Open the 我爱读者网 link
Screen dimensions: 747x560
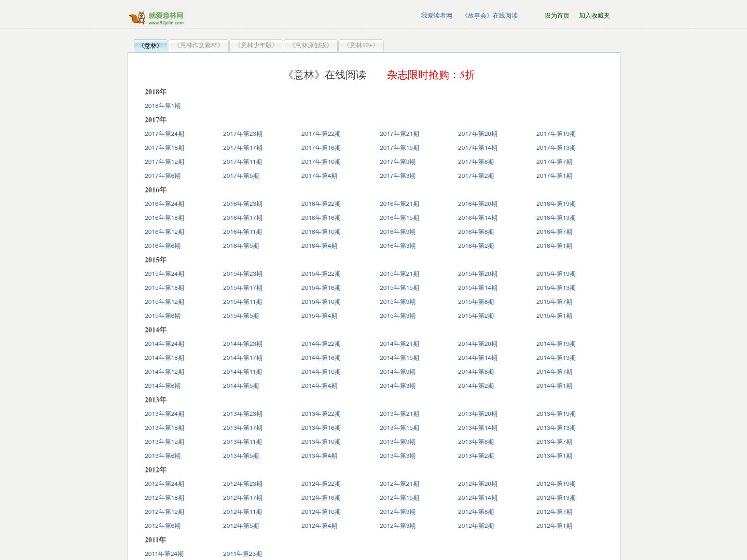pyautogui.click(x=436, y=16)
